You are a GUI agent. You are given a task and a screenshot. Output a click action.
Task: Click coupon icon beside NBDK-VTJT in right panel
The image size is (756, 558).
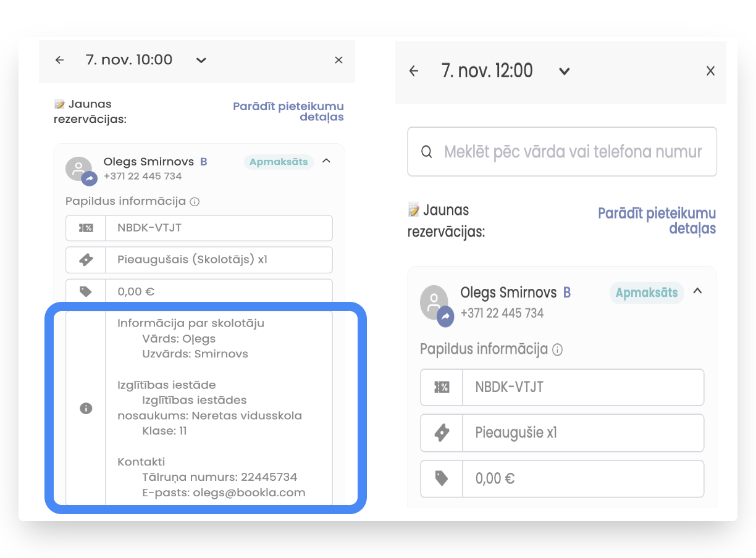tap(442, 388)
